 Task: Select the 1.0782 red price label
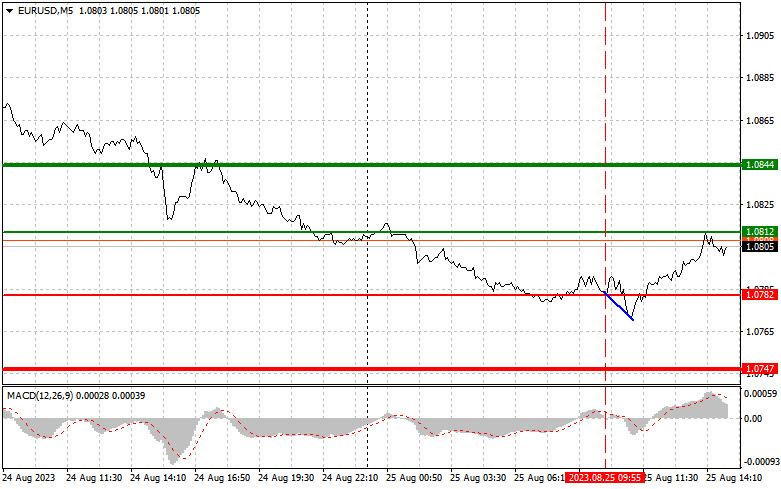tap(760, 295)
